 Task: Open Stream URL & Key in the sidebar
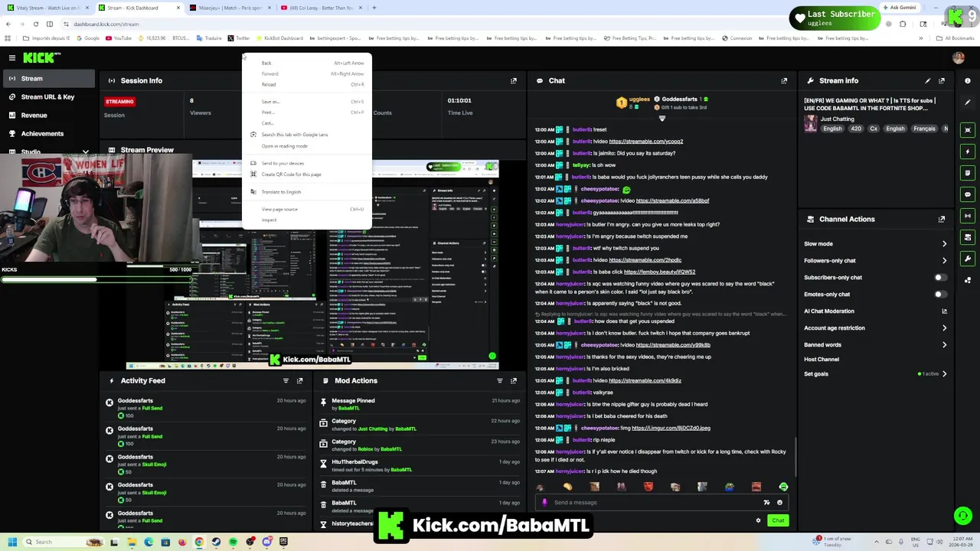(x=47, y=97)
